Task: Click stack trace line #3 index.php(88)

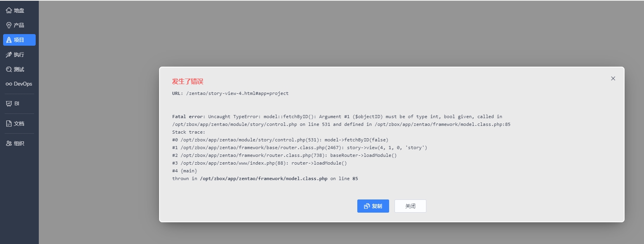Action: pyautogui.click(x=260, y=163)
